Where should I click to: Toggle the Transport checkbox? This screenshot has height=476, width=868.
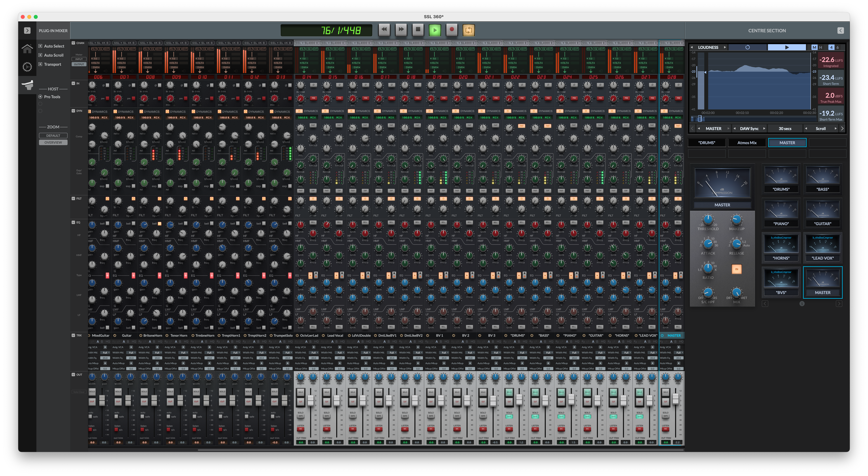[x=40, y=64]
